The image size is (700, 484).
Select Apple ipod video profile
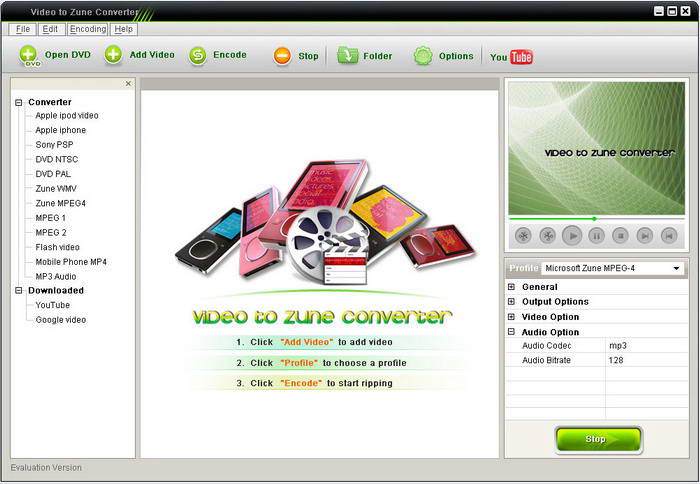tap(67, 116)
